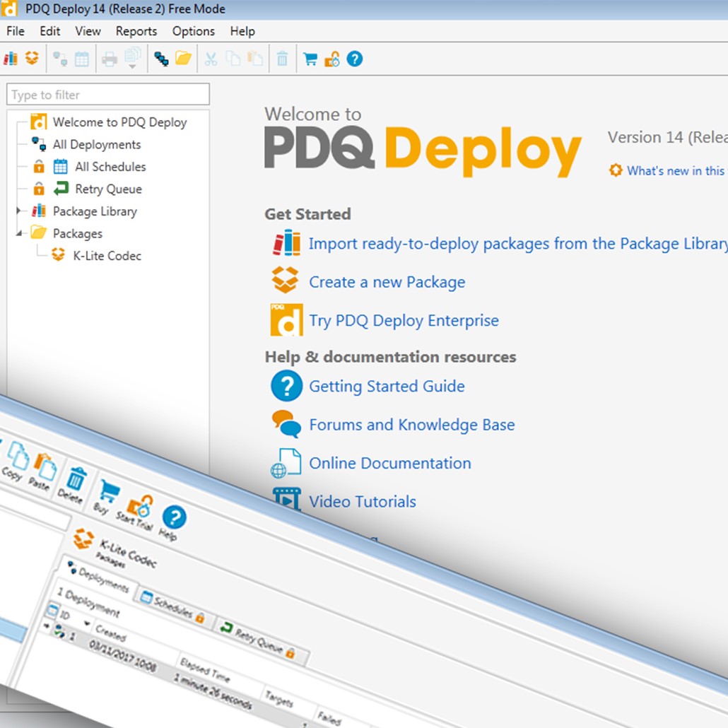
Task: Click the New Schedule calendar toolbar icon
Action: pos(82,59)
